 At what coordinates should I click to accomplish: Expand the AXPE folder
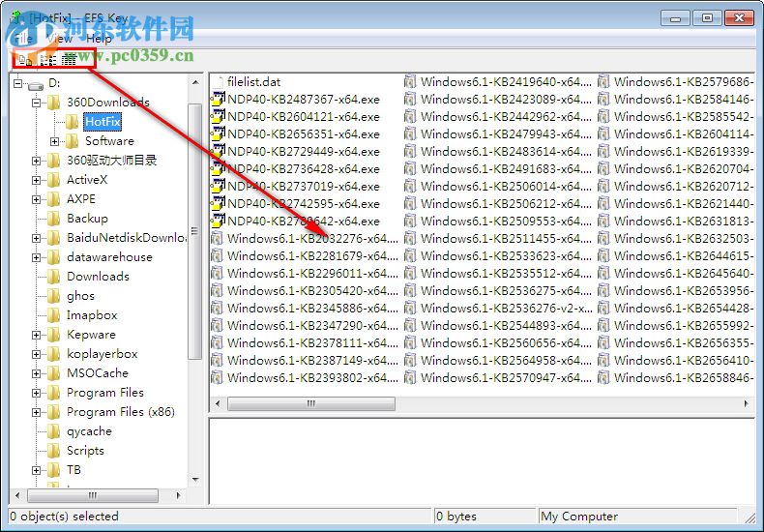pos(36,200)
